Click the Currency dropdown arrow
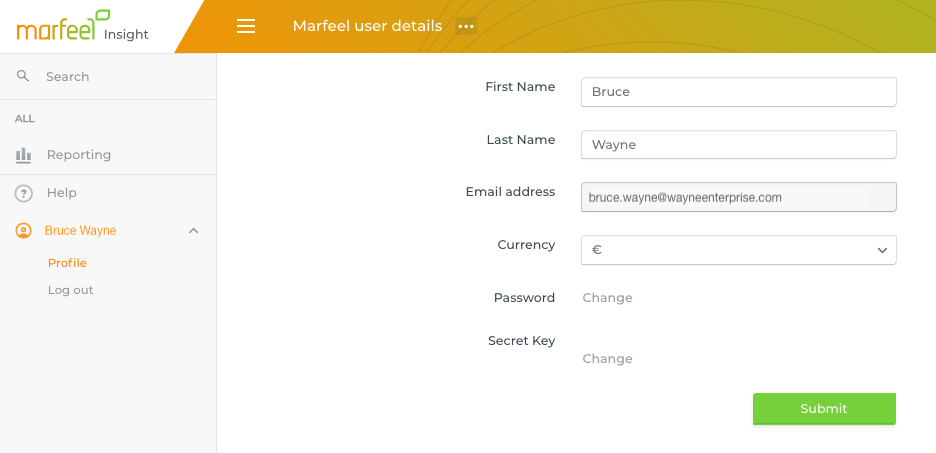 (882, 250)
